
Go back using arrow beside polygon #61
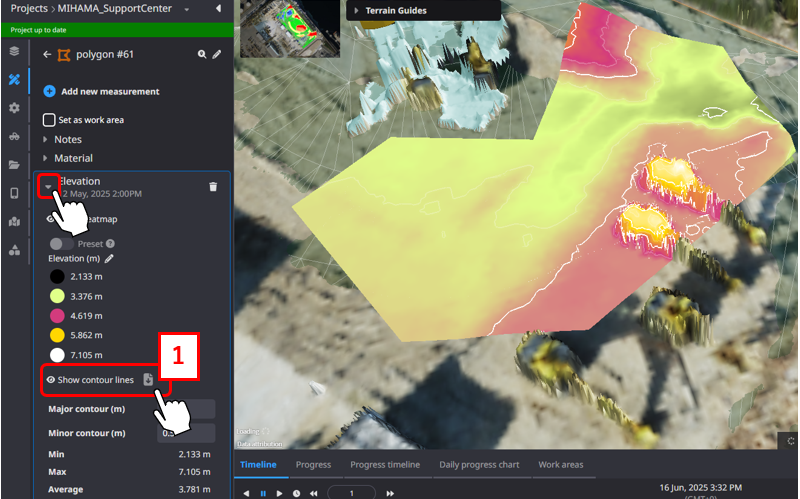click(47, 54)
